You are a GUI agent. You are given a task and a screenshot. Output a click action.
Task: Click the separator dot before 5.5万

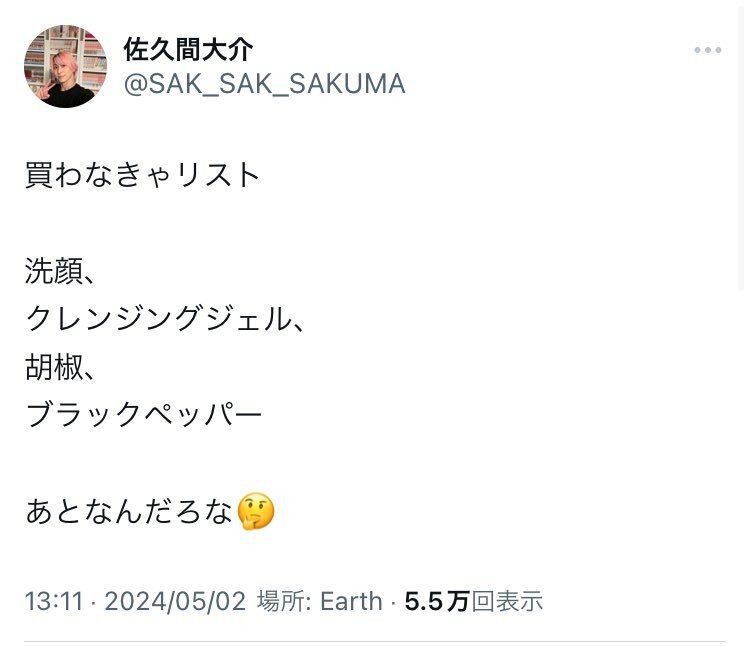[x=393, y=601]
